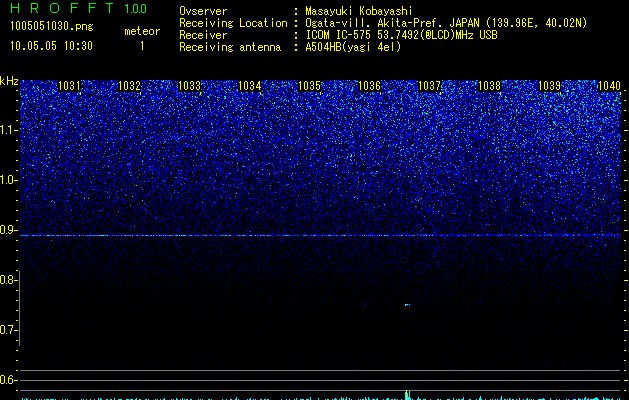Select the 1035 time marker
The width and height of the screenshot is (629, 400).
[310, 86]
